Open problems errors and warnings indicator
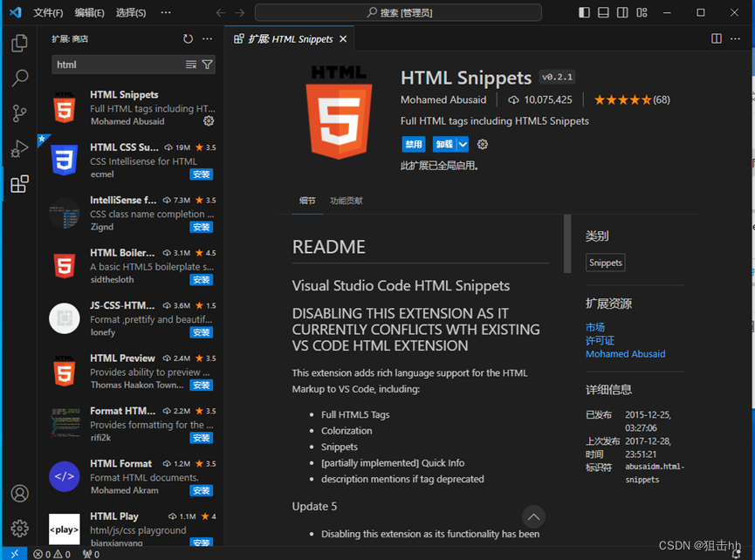The width and height of the screenshot is (755, 560). coord(52,554)
